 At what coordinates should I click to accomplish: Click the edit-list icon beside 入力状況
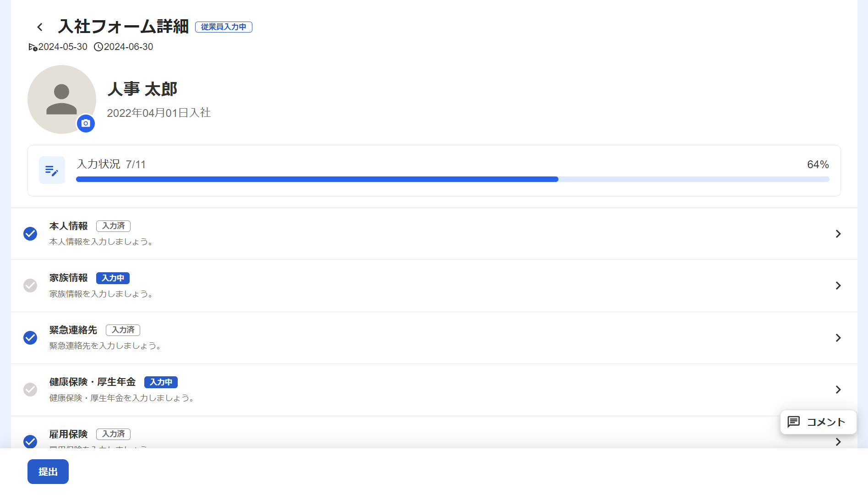click(x=52, y=170)
